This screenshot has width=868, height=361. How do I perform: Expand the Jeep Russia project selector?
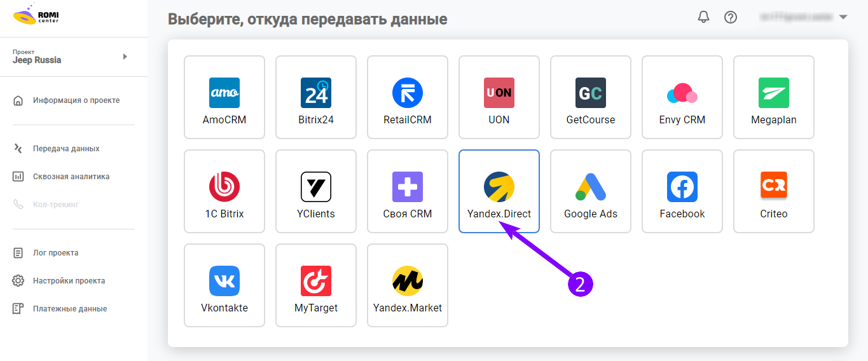[x=74, y=56]
